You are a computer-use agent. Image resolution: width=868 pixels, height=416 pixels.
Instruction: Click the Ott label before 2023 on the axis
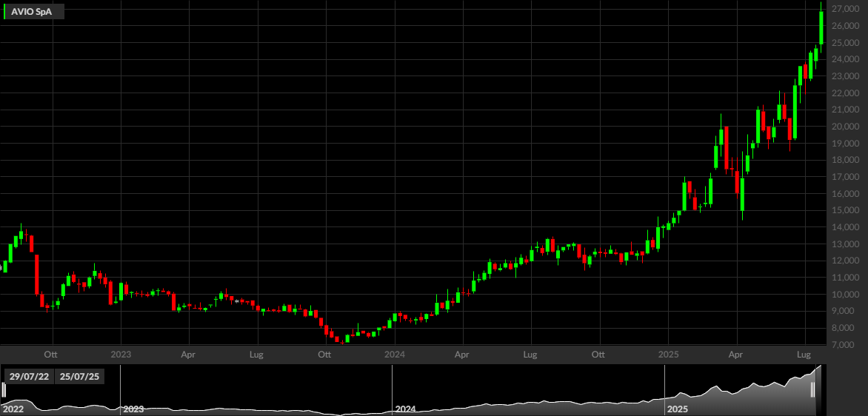(51, 354)
